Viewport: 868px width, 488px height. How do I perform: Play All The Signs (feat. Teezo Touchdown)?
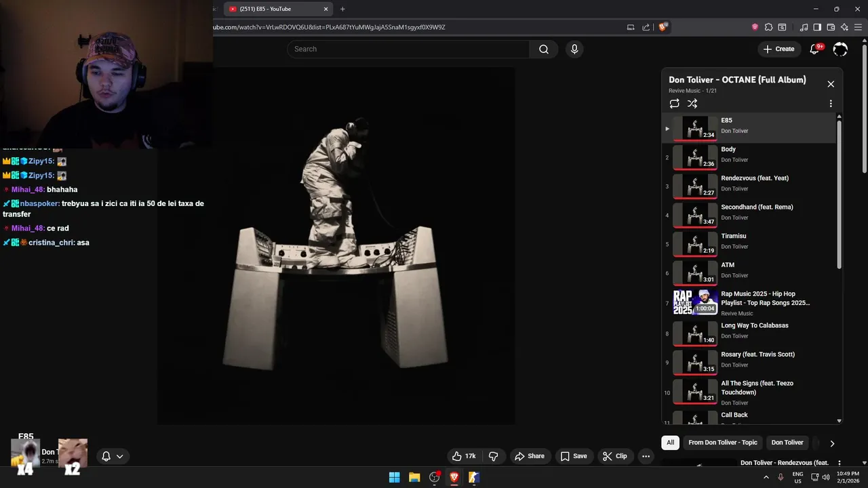tap(749, 392)
